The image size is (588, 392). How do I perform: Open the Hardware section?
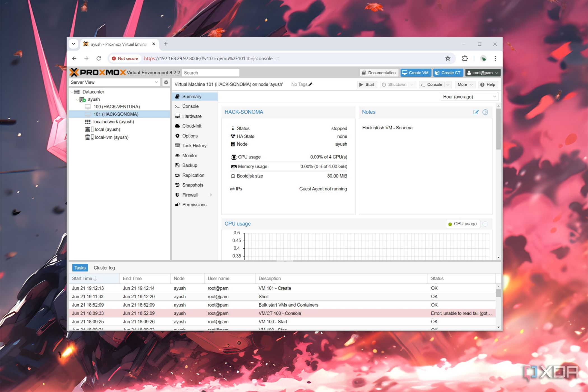point(195,116)
